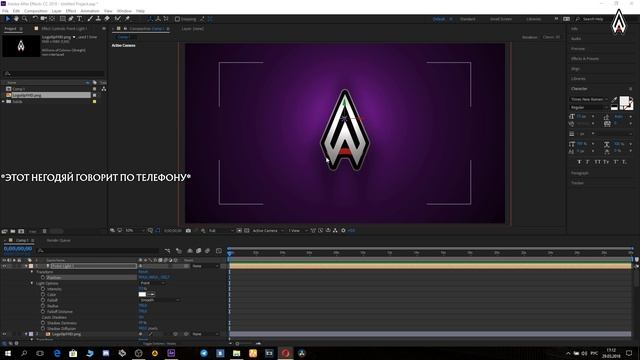
Task: Select the Selection arrow tool
Action: (7, 19)
